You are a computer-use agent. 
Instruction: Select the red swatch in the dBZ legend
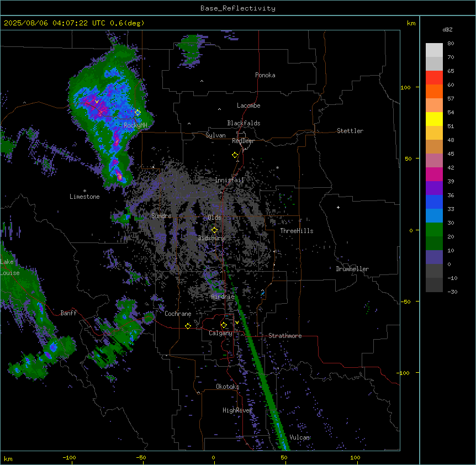[434, 78]
